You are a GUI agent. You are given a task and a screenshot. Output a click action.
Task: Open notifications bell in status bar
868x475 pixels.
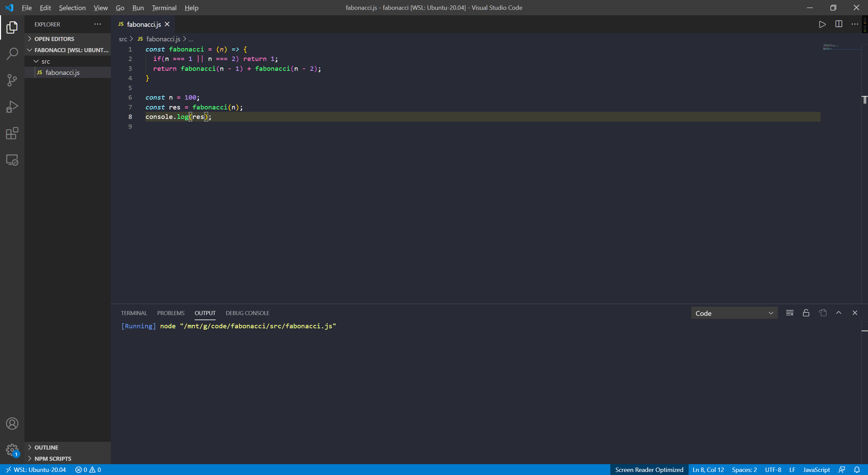[857, 470]
